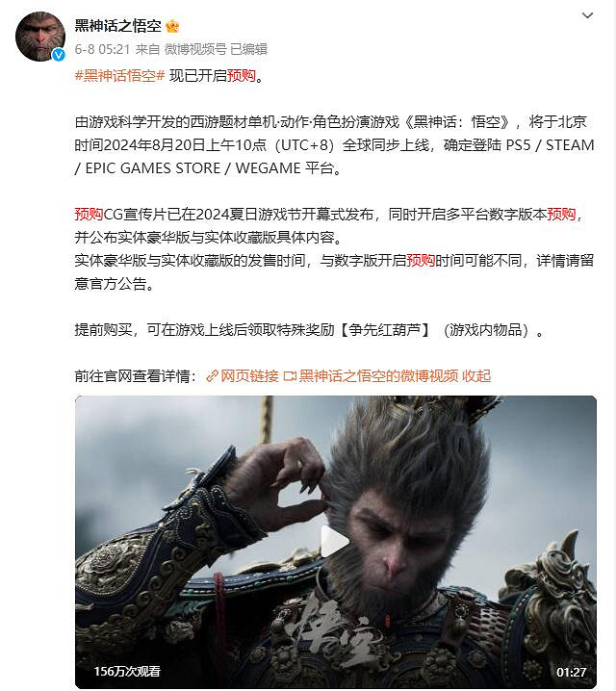Click the first red 预购 keyword after 现已开启
This screenshot has height=691, width=616.
(242, 76)
